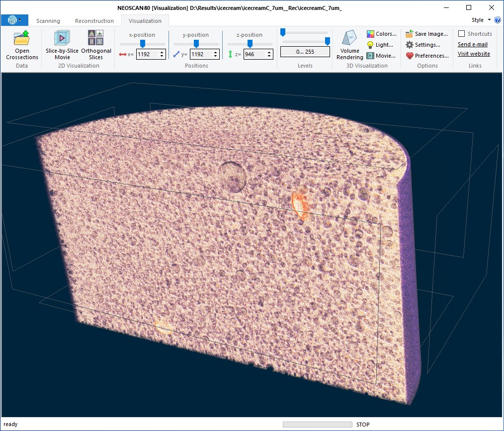This screenshot has height=431, width=504.
Task: Increment the x-position spinner value
Action: [162, 52]
